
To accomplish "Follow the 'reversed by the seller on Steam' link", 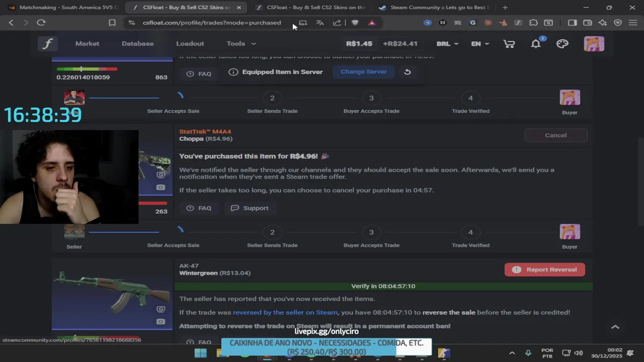I will coord(285,312).
